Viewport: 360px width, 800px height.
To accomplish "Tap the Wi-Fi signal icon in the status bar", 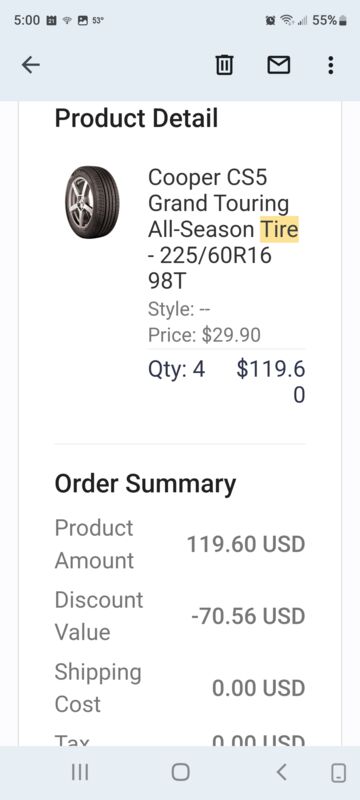I will click(288, 20).
